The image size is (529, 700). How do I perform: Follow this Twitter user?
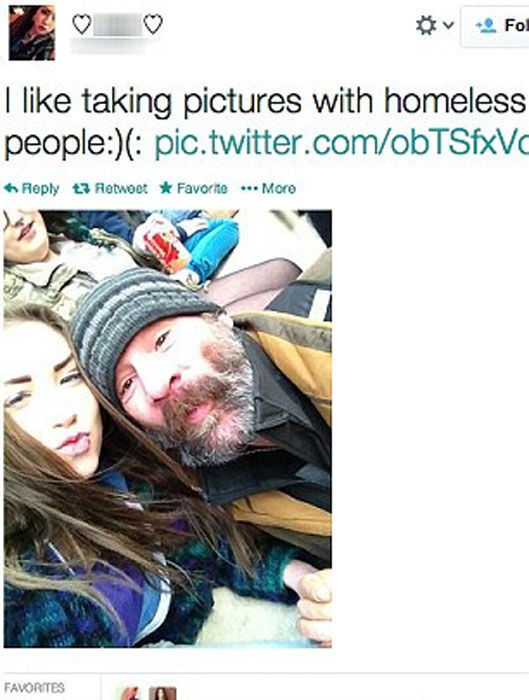click(x=495, y=26)
